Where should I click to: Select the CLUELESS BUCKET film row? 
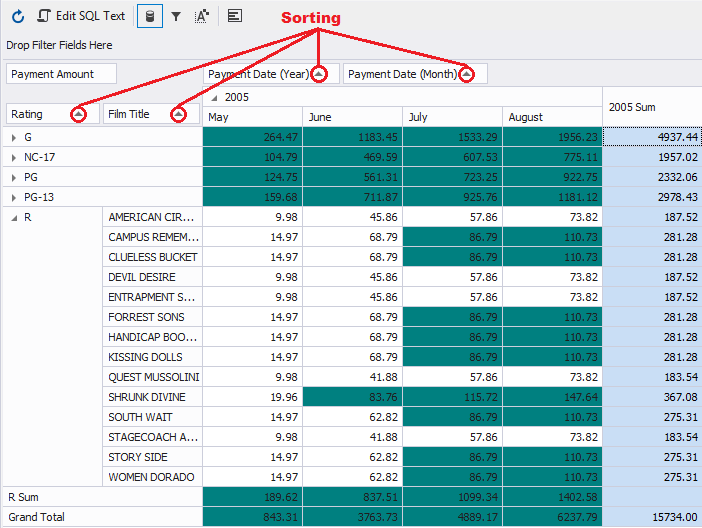[x=153, y=257]
